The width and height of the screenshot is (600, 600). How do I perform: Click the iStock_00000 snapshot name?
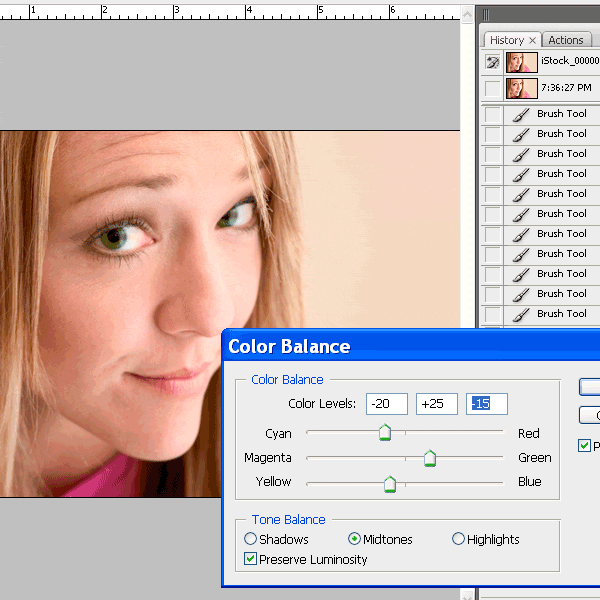click(570, 61)
